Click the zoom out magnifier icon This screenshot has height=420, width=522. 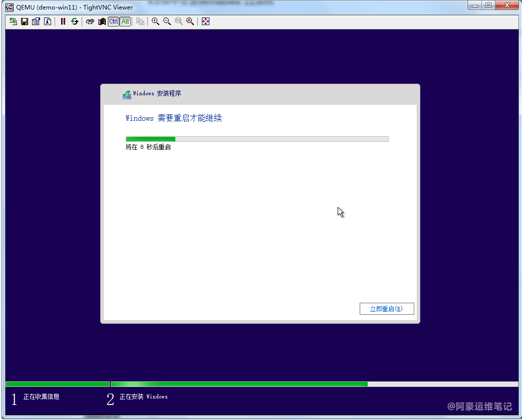coord(167,22)
